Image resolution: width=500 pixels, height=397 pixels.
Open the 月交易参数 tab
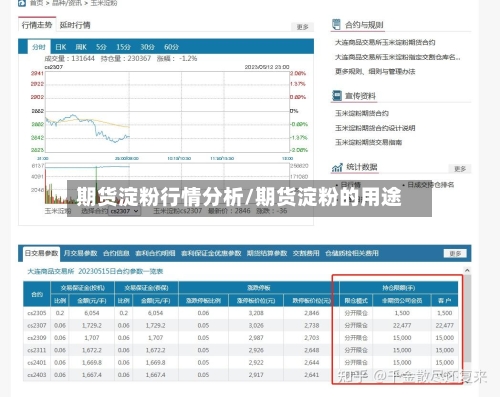(80, 253)
